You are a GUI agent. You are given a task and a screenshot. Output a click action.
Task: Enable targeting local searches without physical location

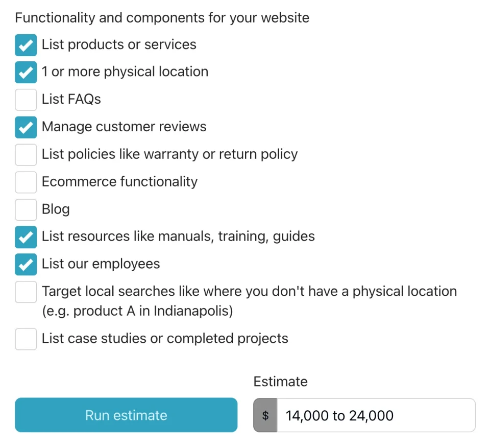(26, 292)
